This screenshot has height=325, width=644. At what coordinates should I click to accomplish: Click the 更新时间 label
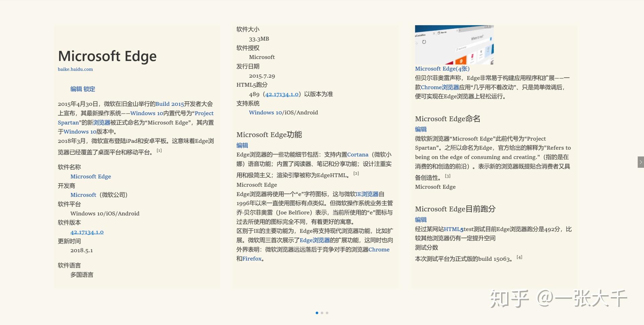69,241
